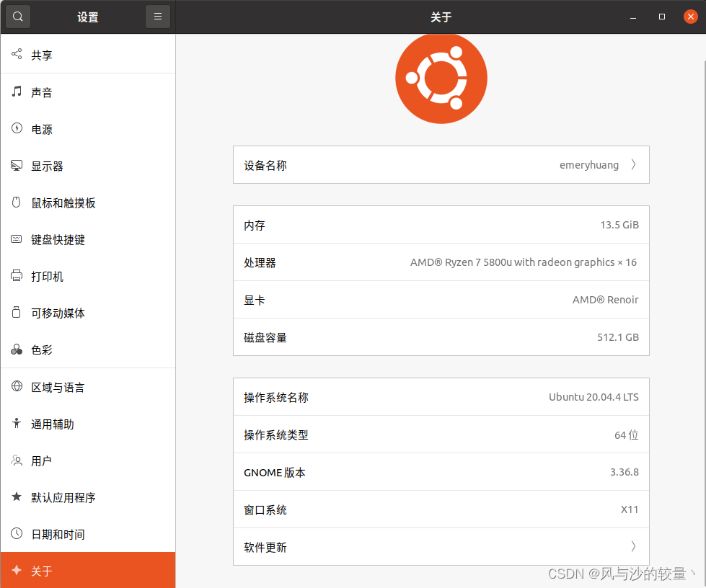Go to 显示器 settings
This screenshot has height=588, width=706.
88,166
